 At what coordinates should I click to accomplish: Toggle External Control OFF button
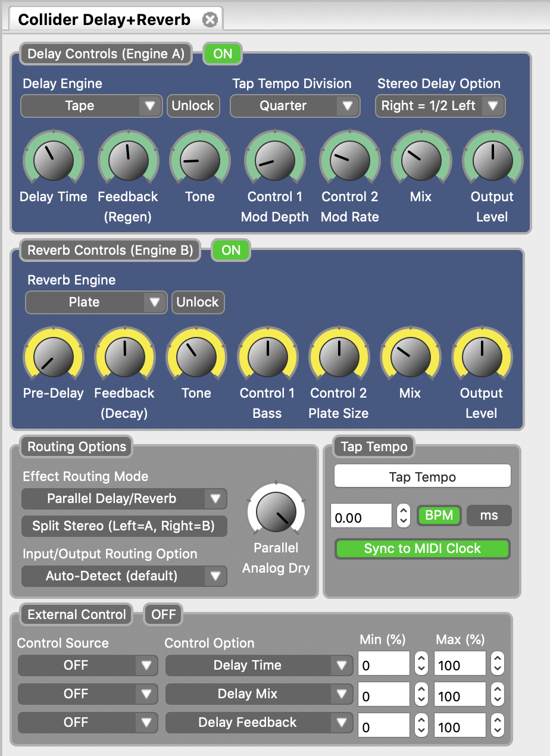164,614
